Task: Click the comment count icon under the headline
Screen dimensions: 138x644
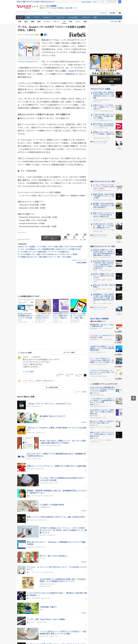Action: pyautogui.click(x=32, y=35)
